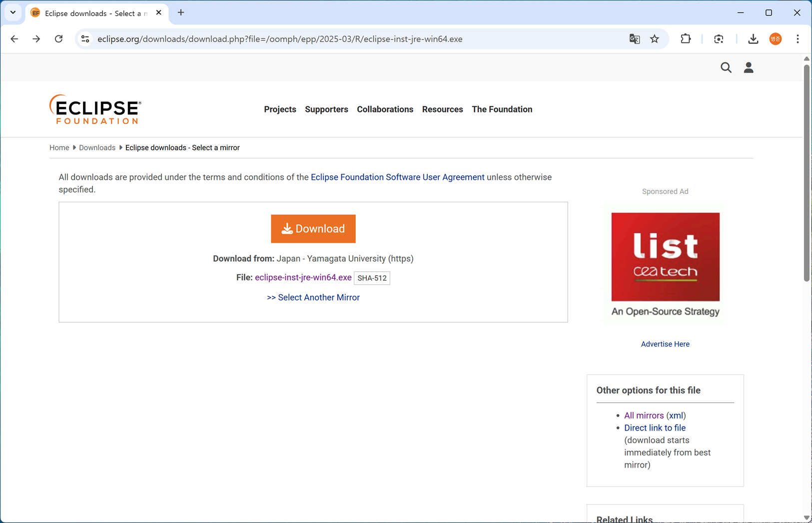Image resolution: width=812 pixels, height=523 pixels.
Task: Click the 'Sponsored Ad' label
Action: point(665,192)
